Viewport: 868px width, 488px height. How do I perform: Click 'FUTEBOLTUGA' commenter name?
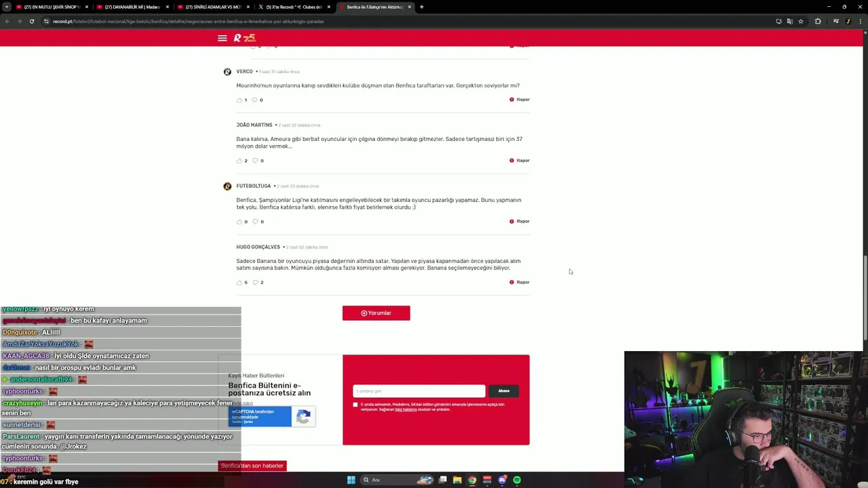[x=254, y=186]
